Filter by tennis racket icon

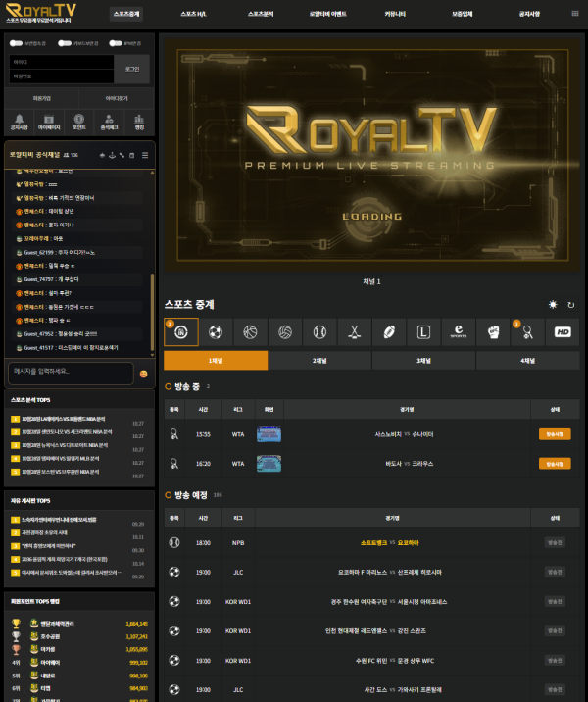[x=527, y=331]
